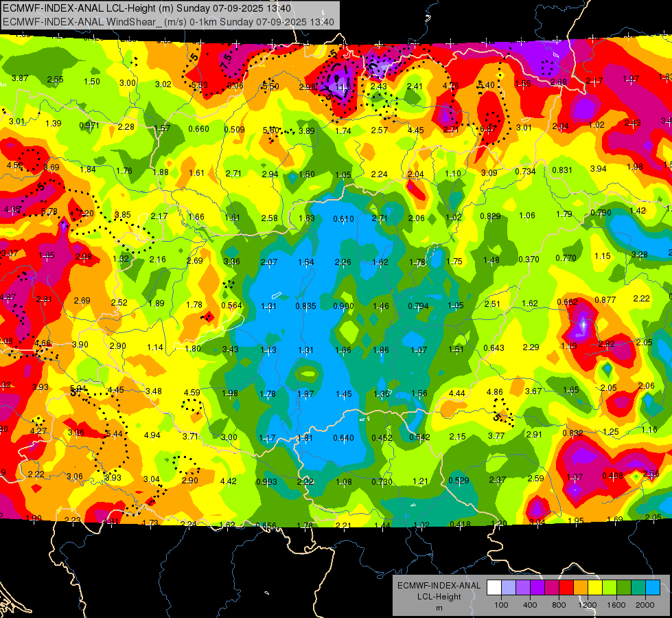Click the wind shear value "4.42"
This screenshot has width=672, height=618.
click(x=229, y=481)
